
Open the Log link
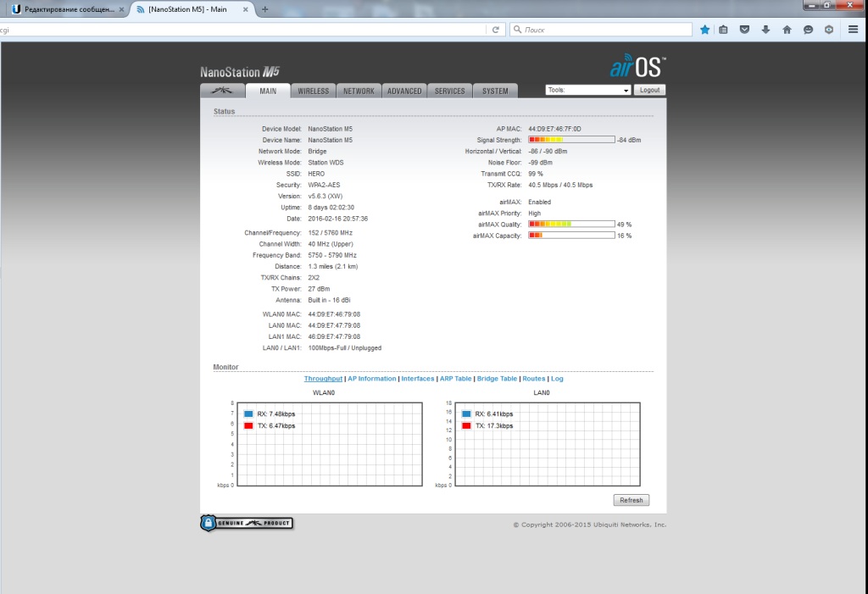[557, 379]
